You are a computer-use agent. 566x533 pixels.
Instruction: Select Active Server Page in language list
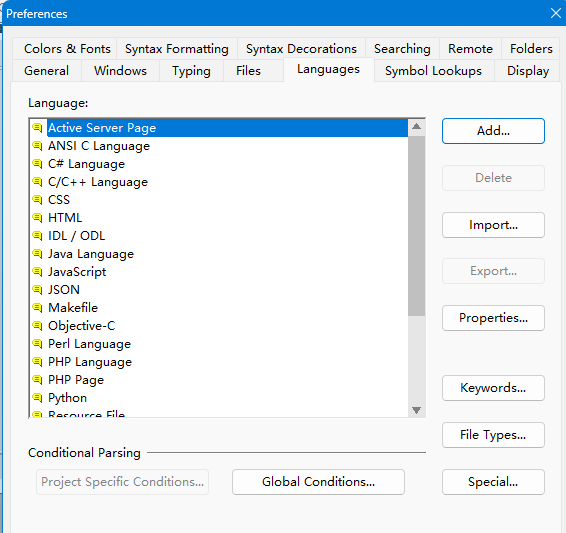[x=219, y=128]
